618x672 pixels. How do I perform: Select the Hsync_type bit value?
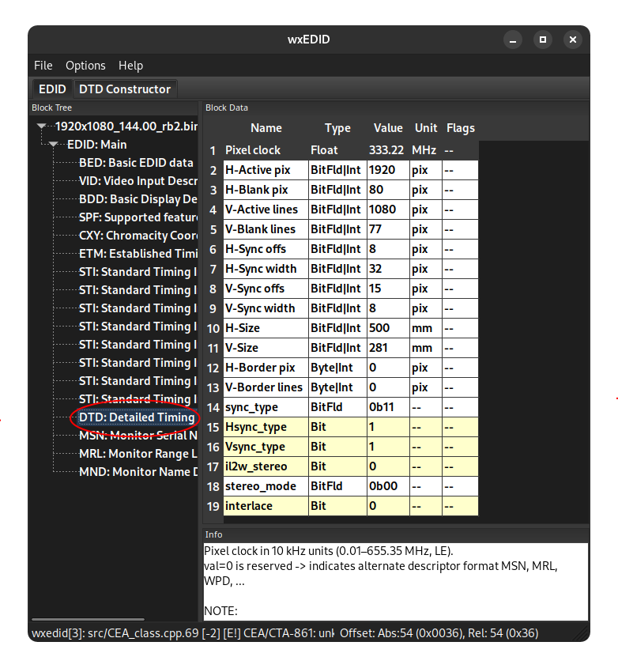click(x=388, y=427)
